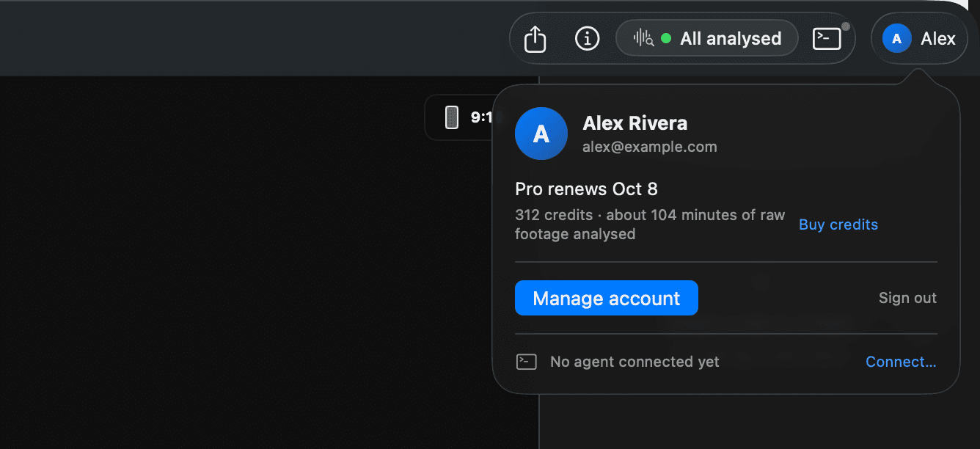The width and height of the screenshot is (980, 449).
Task: Open the All analysed status pill
Action: click(x=707, y=38)
